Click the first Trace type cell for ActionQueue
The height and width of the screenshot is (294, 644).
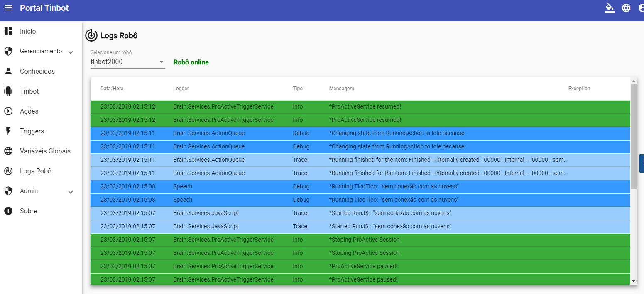coord(300,160)
